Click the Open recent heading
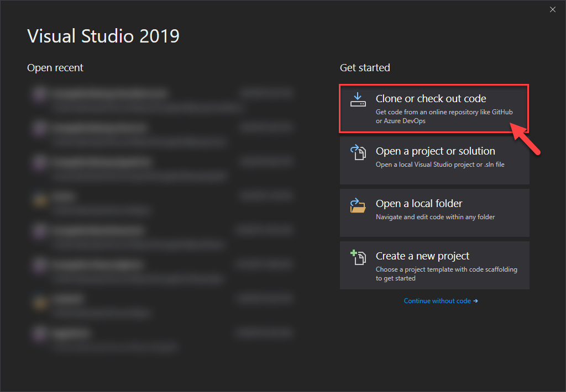Viewport: 566px width, 392px height. pos(55,68)
